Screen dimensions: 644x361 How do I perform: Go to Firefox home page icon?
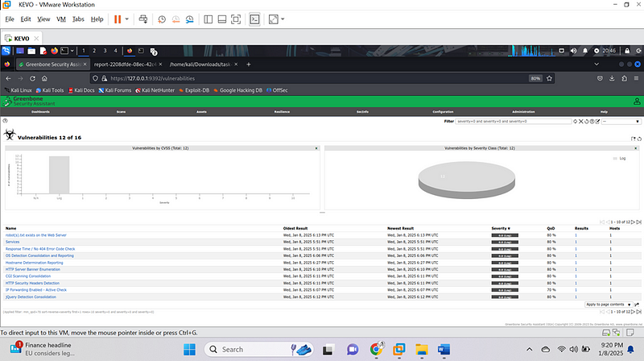[x=44, y=78]
